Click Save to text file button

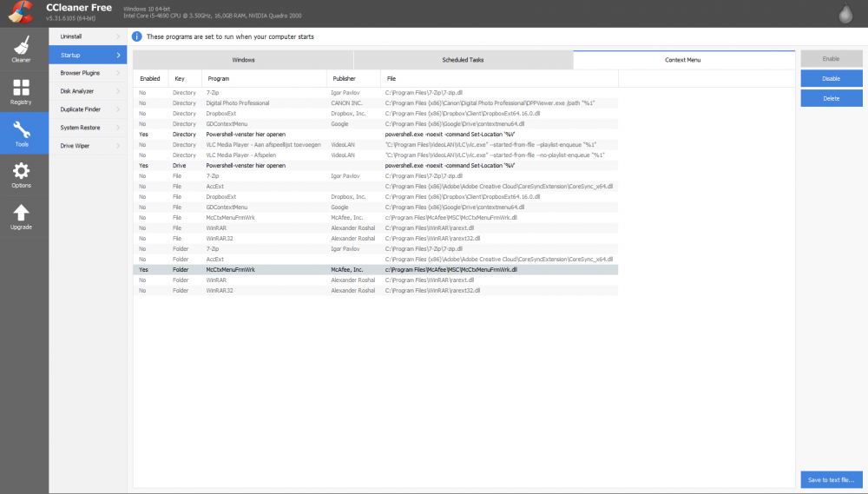point(831,479)
